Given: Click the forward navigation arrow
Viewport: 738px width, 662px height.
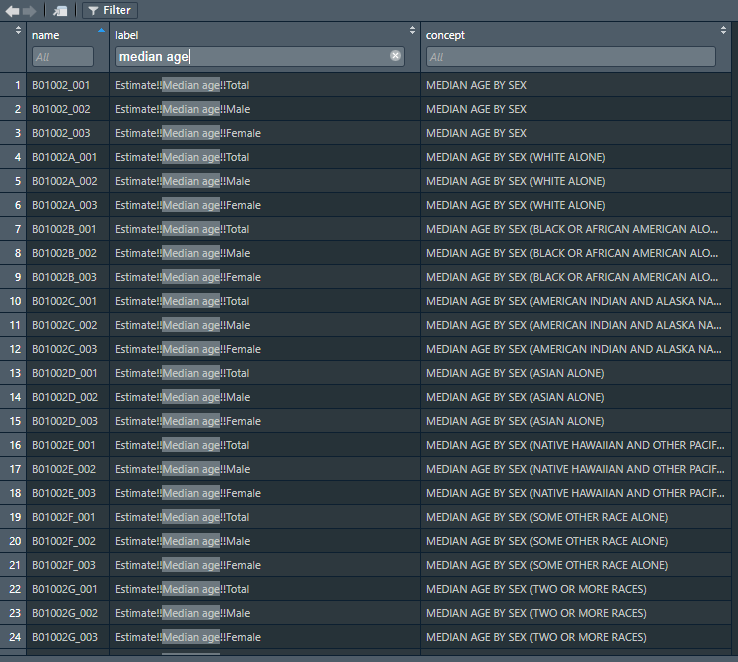Looking at the screenshot, I should click(x=29, y=10).
